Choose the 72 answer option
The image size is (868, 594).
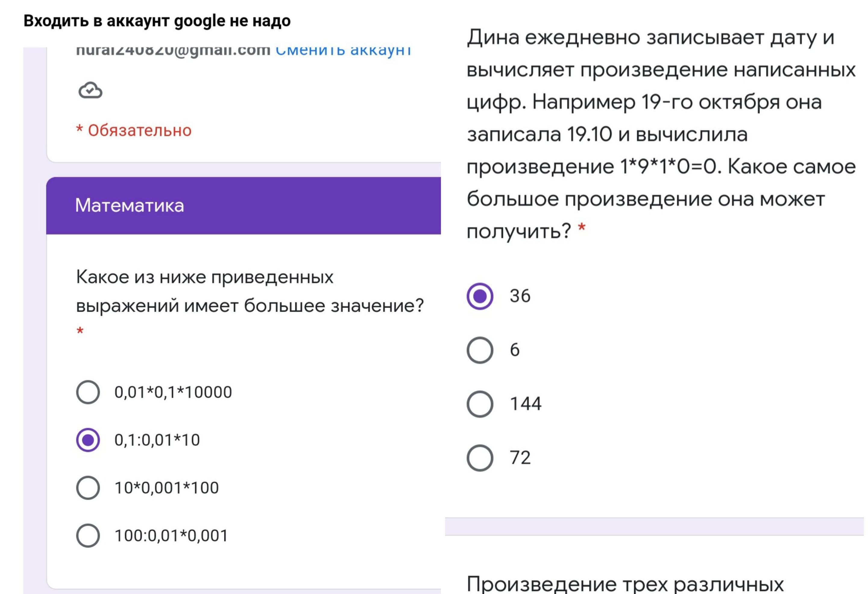[480, 458]
